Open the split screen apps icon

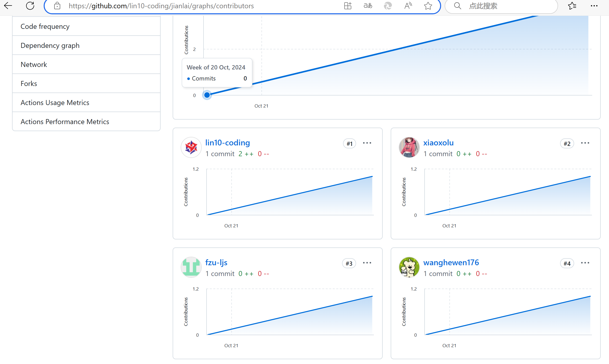tap(348, 6)
